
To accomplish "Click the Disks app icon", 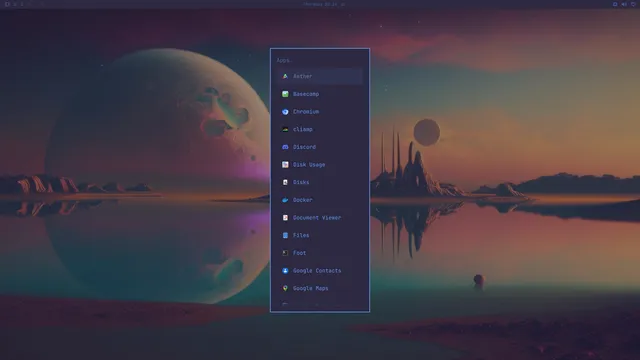I will click(x=285, y=182).
